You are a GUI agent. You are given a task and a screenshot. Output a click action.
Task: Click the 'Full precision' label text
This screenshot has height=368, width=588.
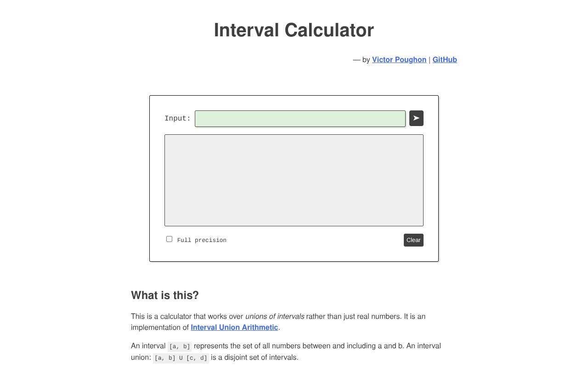pyautogui.click(x=202, y=240)
